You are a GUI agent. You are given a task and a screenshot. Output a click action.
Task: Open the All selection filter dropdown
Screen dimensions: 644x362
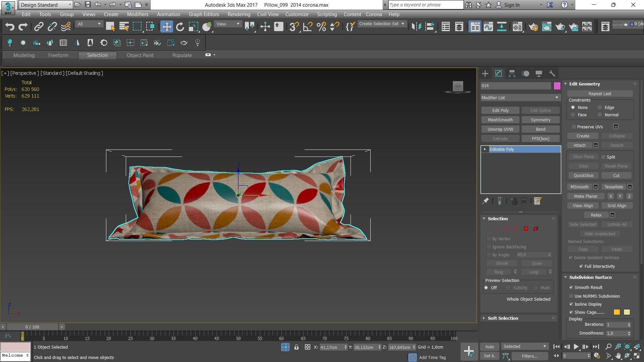pos(89,24)
